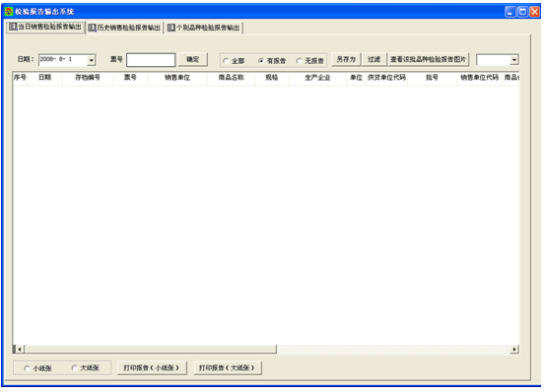Click the 查看该批品种检验报告图片 button

click(x=428, y=59)
